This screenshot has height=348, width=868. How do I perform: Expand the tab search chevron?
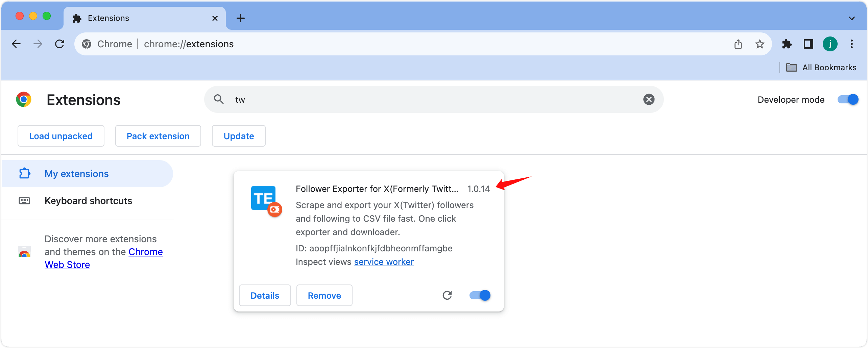click(x=852, y=18)
